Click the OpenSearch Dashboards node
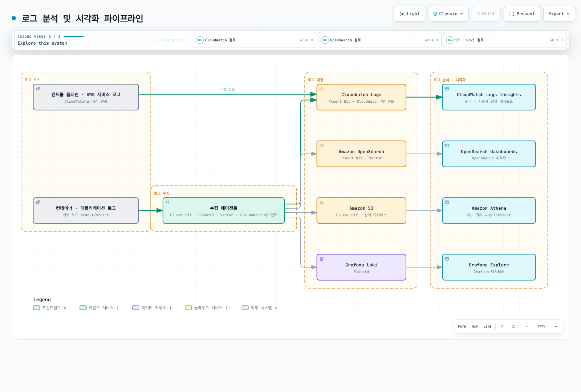This screenshot has width=581, height=392. (x=489, y=154)
